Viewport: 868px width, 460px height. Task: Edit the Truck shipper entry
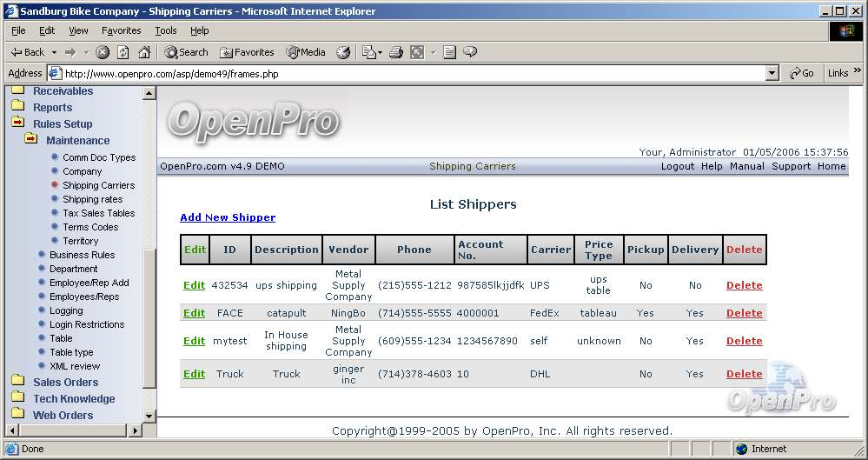[194, 374]
